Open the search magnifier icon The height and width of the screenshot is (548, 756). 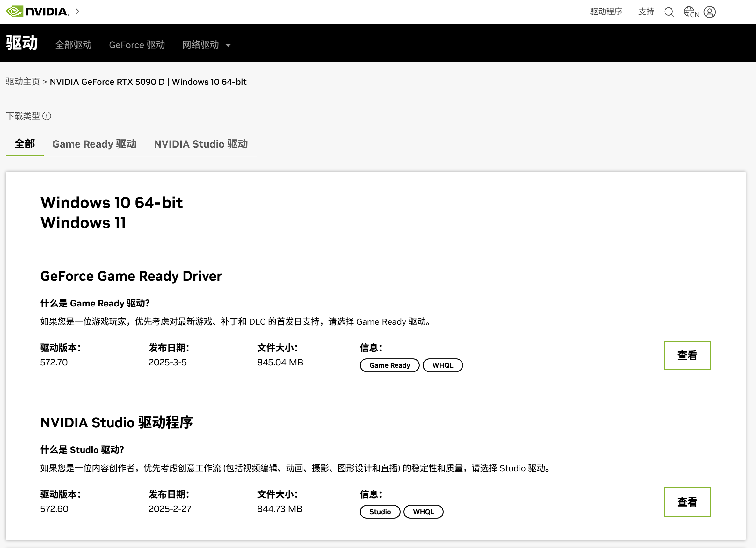(x=669, y=12)
